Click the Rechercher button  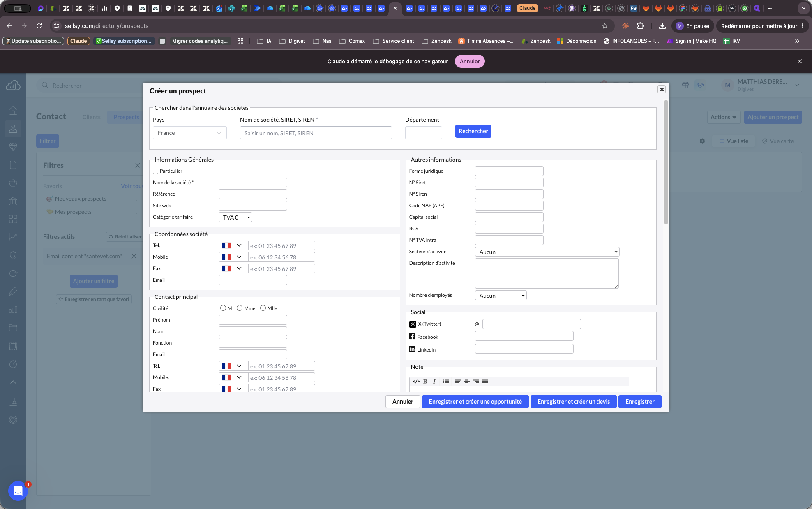[x=473, y=131]
